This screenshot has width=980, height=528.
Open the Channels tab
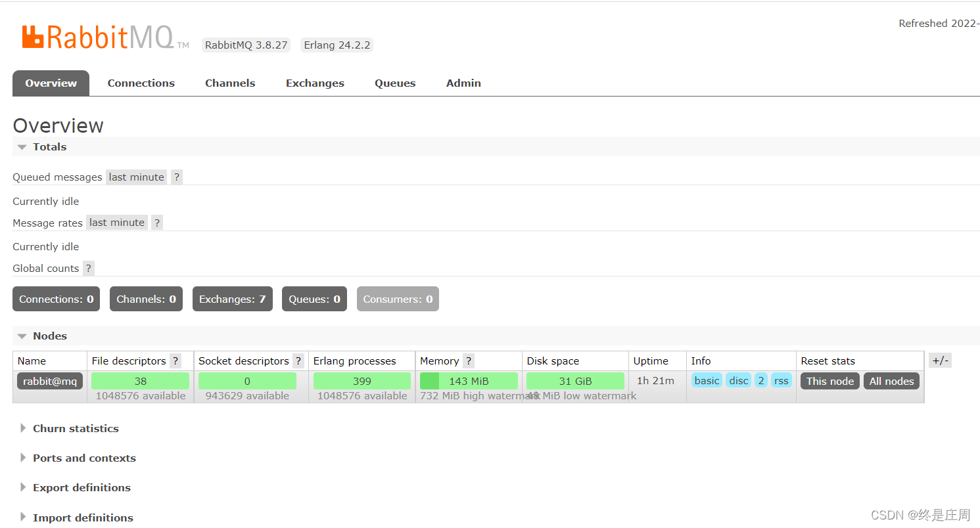point(230,83)
